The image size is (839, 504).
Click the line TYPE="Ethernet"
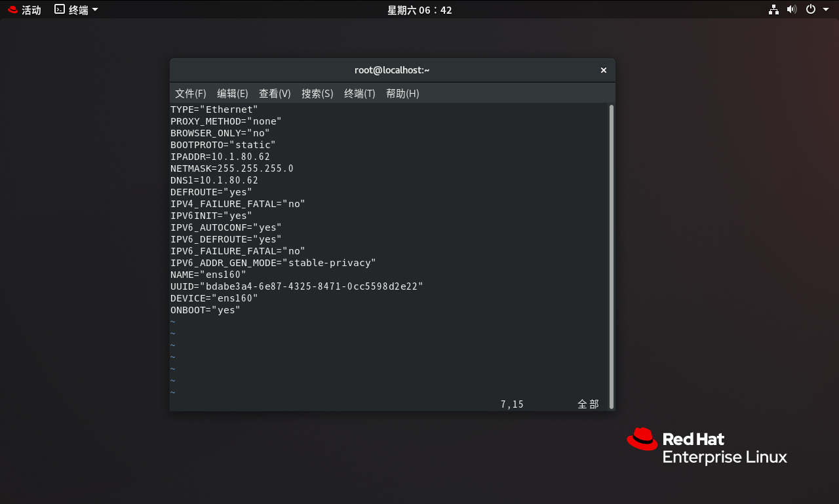pos(214,109)
